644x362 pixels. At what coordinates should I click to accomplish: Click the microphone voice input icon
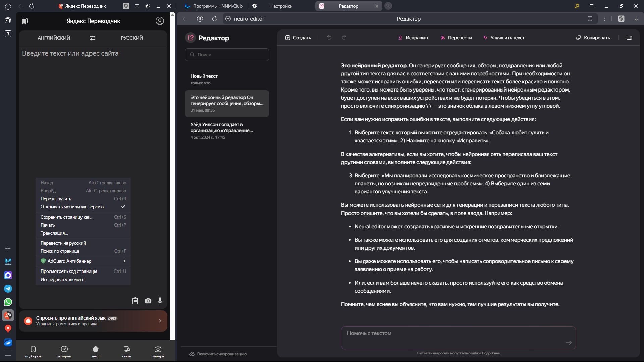coord(160,301)
